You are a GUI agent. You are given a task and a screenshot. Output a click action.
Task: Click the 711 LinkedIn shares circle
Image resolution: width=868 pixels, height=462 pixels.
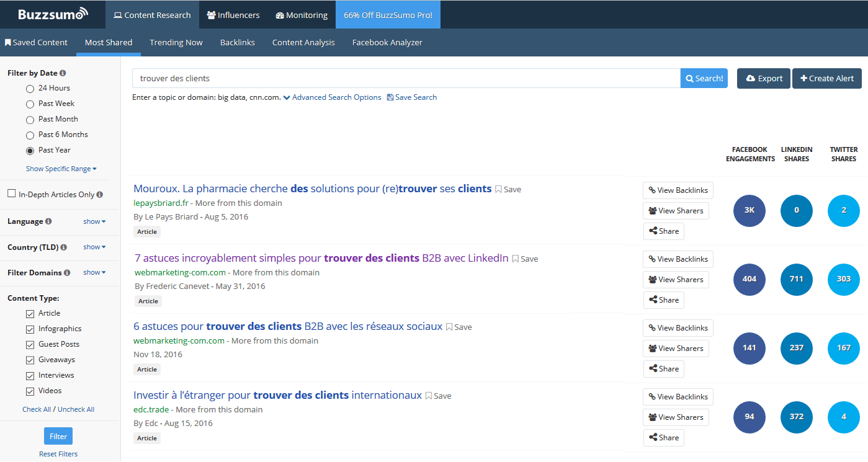tap(797, 279)
